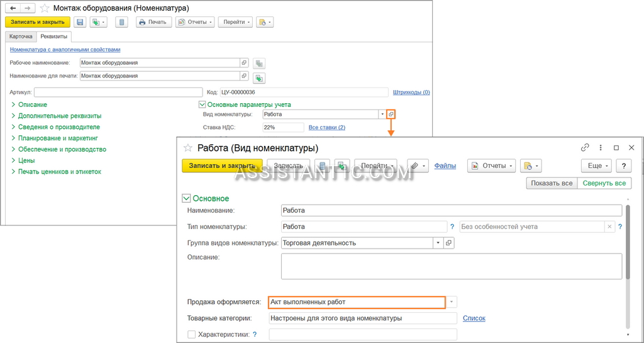Open the folder-clock icon menu in Работа toolbar
Screen dimensions: 644x343
pyautogui.click(x=531, y=166)
